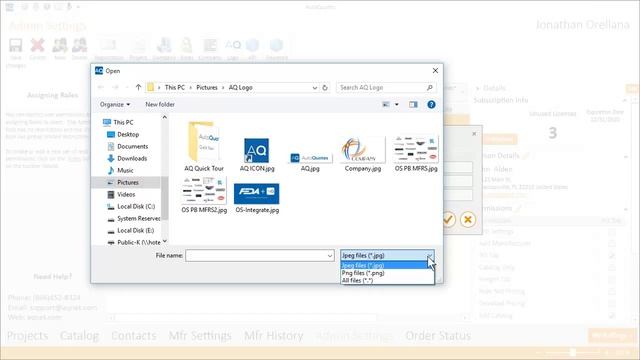Image resolution: width=640 pixels, height=360 pixels.
Task: Open the Contacts tab in AutoQuotes
Action: point(134,336)
